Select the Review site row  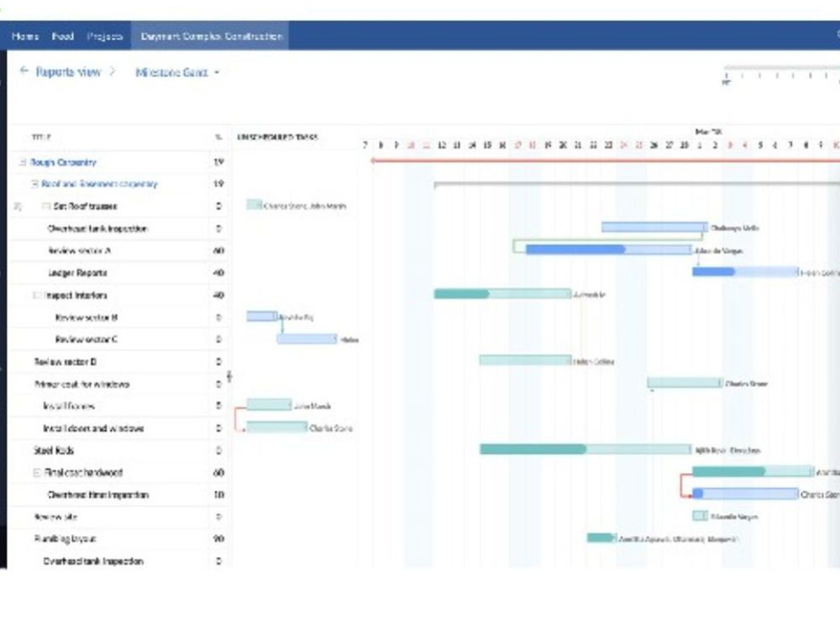point(118,517)
